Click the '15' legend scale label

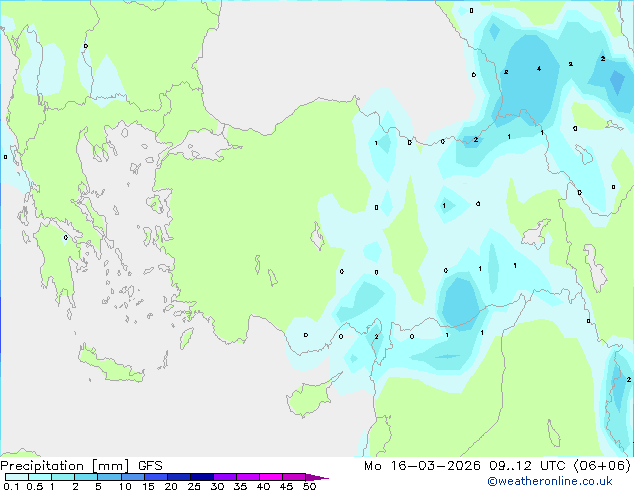[148, 486]
